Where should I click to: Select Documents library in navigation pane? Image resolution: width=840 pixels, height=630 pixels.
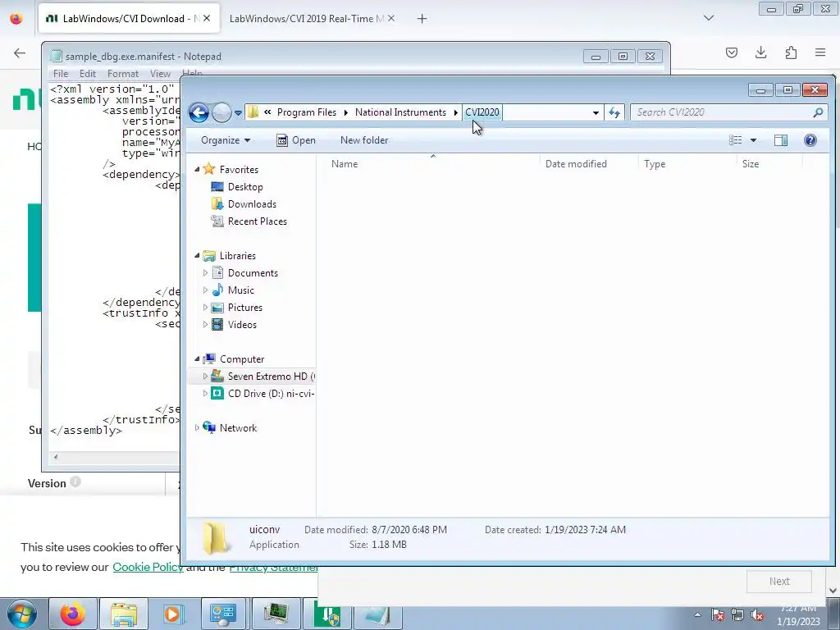[x=253, y=273]
